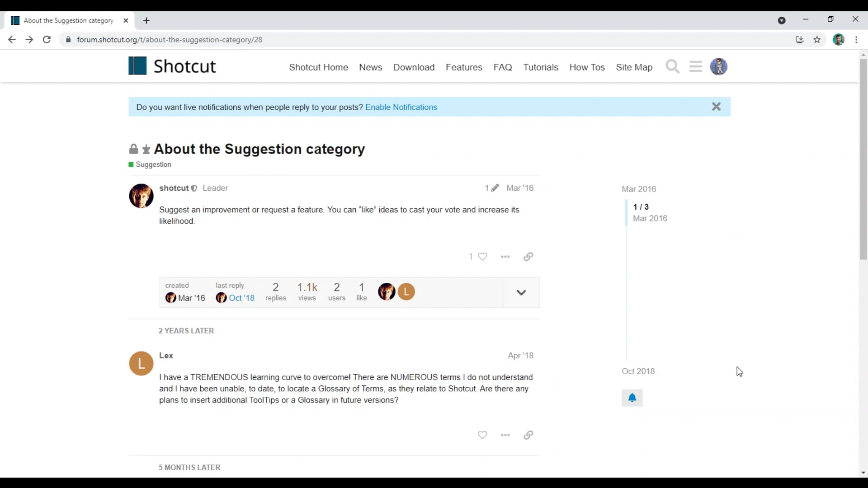Open the Suggestion category link
The height and width of the screenshot is (488, 868).
153,164
